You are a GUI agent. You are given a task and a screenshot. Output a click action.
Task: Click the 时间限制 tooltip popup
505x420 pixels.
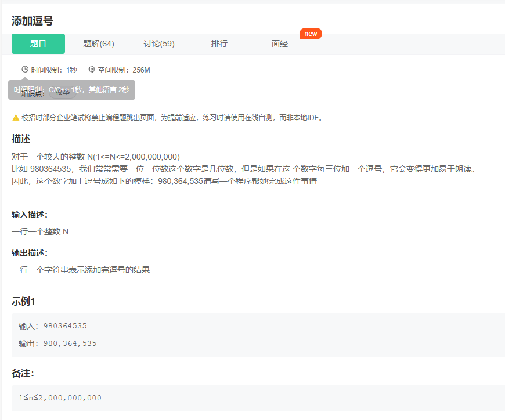pos(71,90)
